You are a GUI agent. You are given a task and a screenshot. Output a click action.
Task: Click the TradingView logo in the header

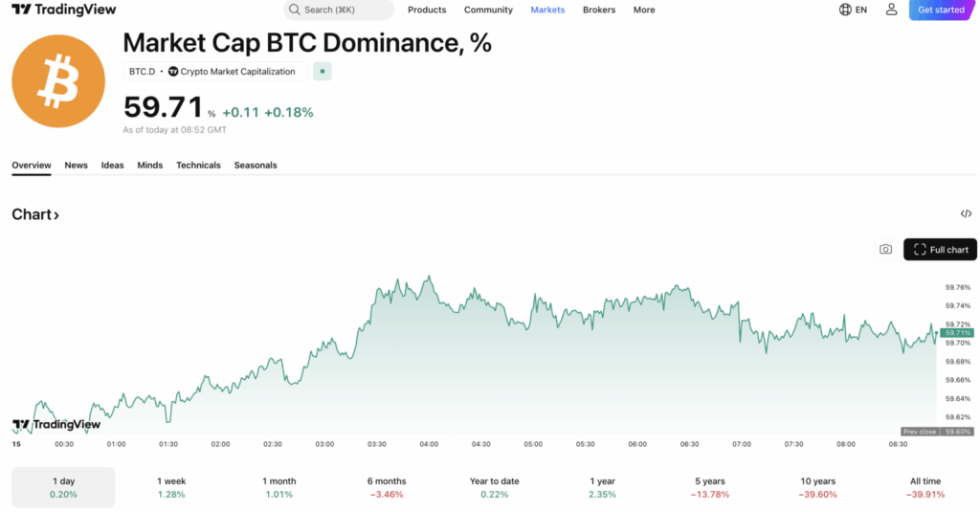(64, 10)
